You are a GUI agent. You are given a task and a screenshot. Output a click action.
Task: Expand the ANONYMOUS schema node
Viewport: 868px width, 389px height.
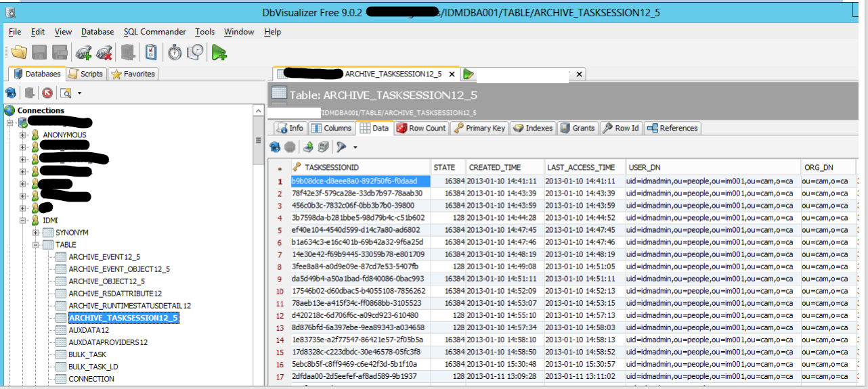pos(23,135)
